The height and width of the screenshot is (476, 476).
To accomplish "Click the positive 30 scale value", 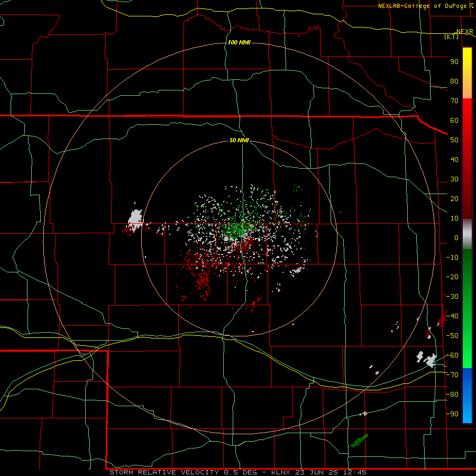I will tap(454, 179).
